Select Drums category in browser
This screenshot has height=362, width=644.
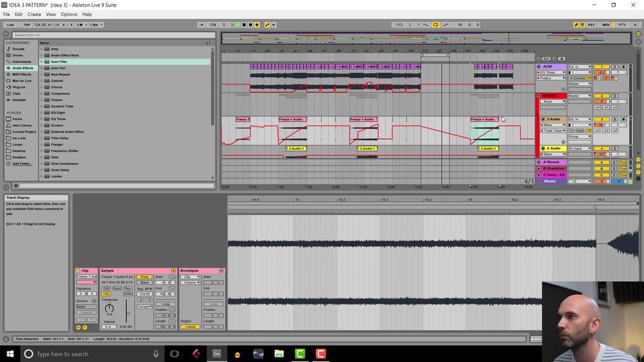[x=17, y=56]
